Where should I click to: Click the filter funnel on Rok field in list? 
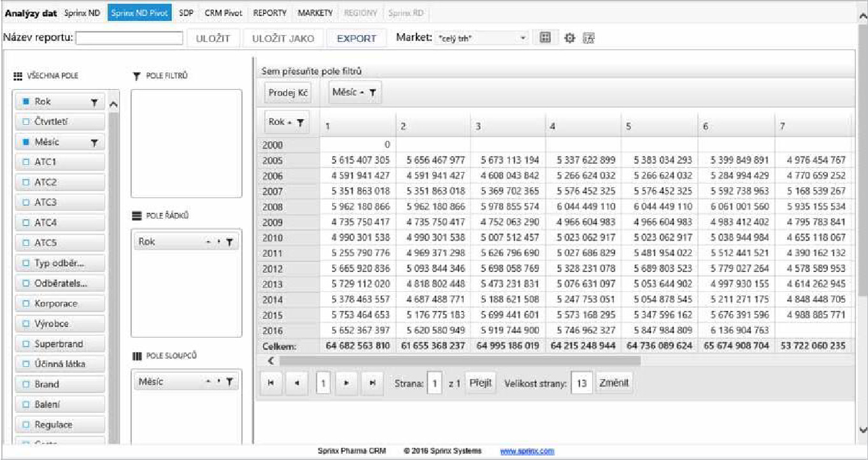(94, 102)
